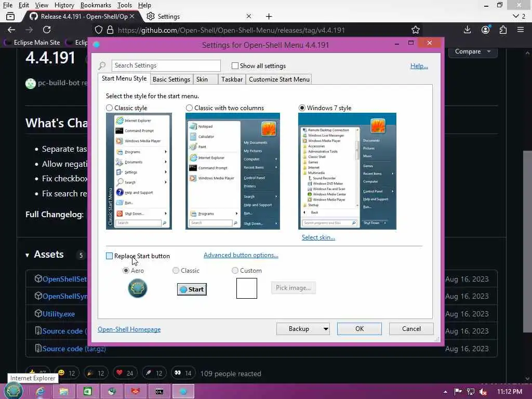Open the tab overview icon
Image resolution: width=532 pixels, height=399 pixels.
pos(10,16)
